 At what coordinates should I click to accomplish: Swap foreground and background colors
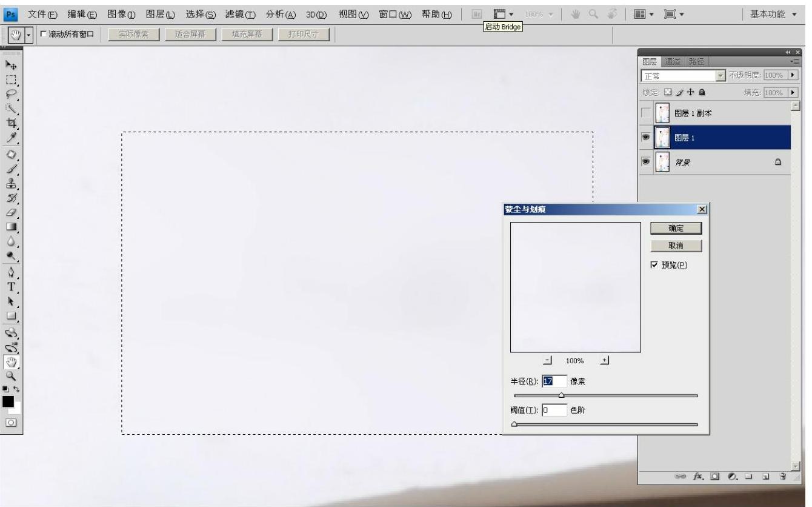click(16, 388)
